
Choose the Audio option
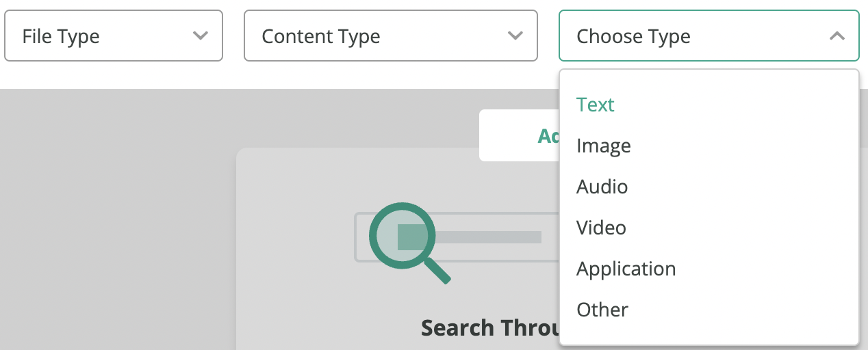709,187
